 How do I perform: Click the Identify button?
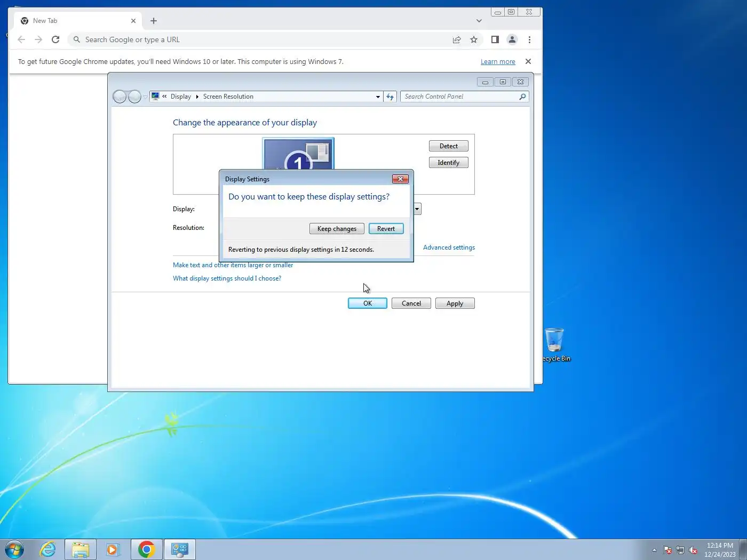pyautogui.click(x=448, y=163)
